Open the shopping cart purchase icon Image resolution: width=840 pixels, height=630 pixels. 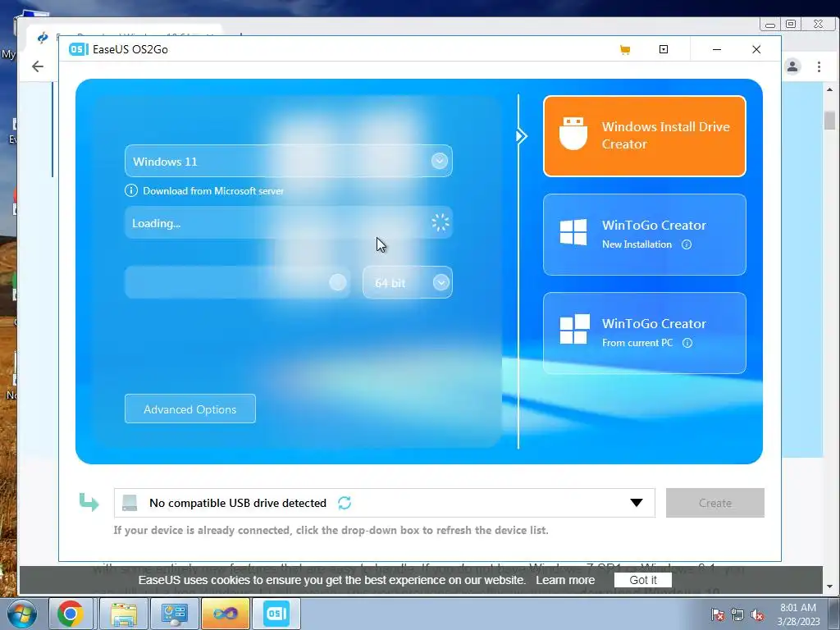pyautogui.click(x=624, y=50)
